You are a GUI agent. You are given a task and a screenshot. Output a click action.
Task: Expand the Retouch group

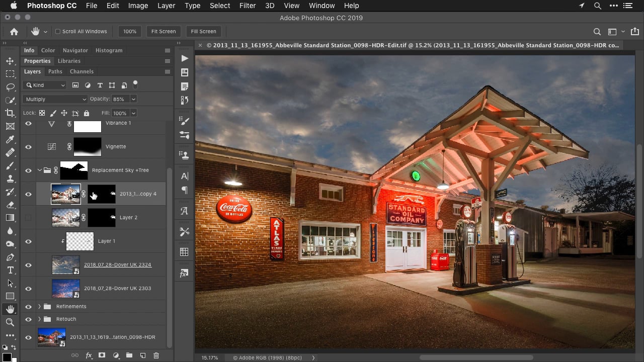(x=40, y=319)
